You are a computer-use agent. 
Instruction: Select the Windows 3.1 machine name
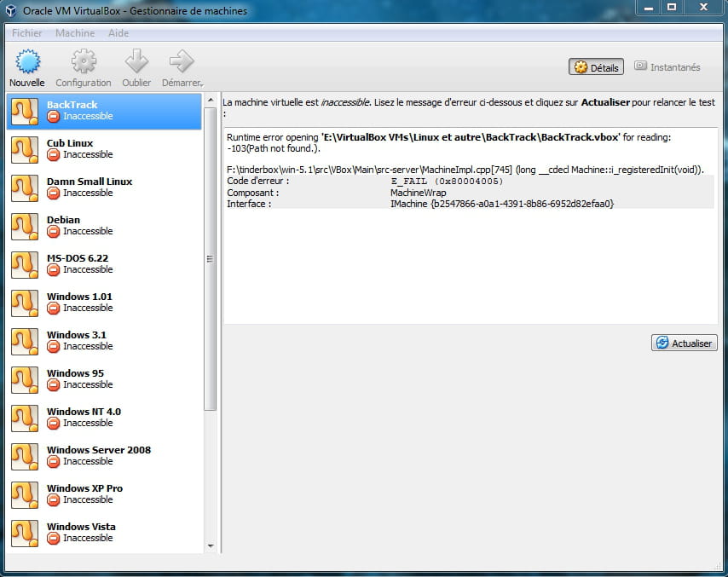click(77, 335)
